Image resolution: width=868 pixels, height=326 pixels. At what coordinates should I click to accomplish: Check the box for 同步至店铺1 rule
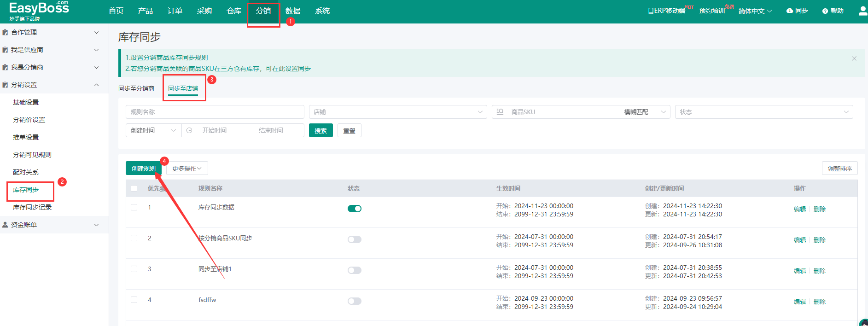point(134,269)
